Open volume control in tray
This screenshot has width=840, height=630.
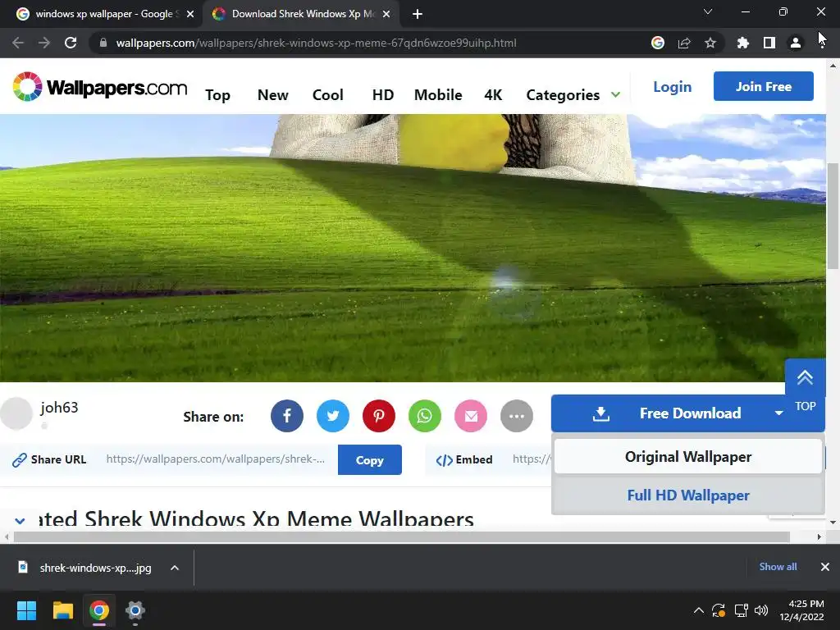(761, 610)
